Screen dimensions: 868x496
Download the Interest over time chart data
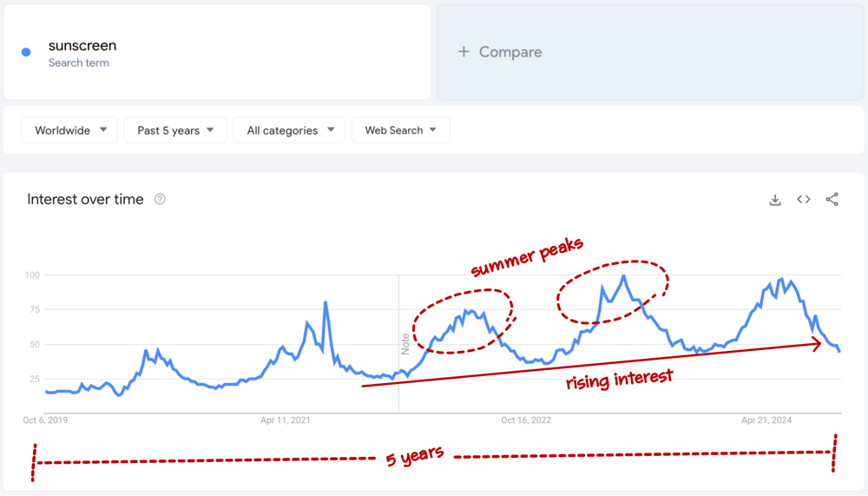775,200
